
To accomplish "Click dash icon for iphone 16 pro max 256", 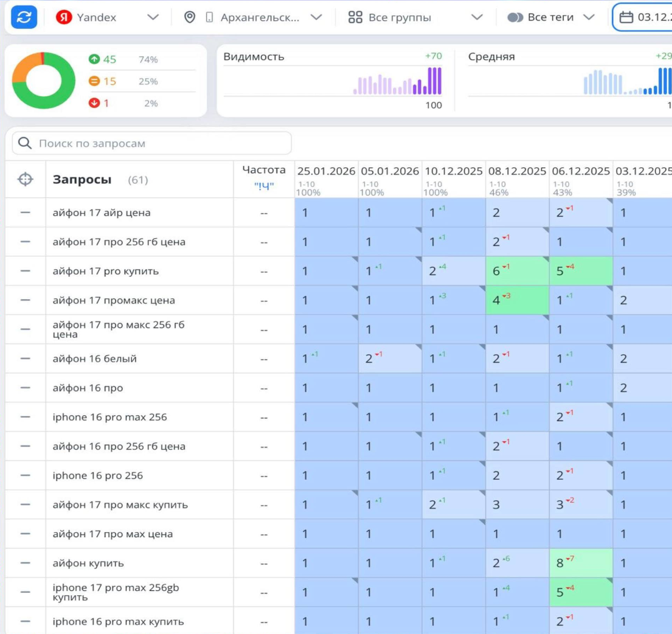I will [25, 417].
